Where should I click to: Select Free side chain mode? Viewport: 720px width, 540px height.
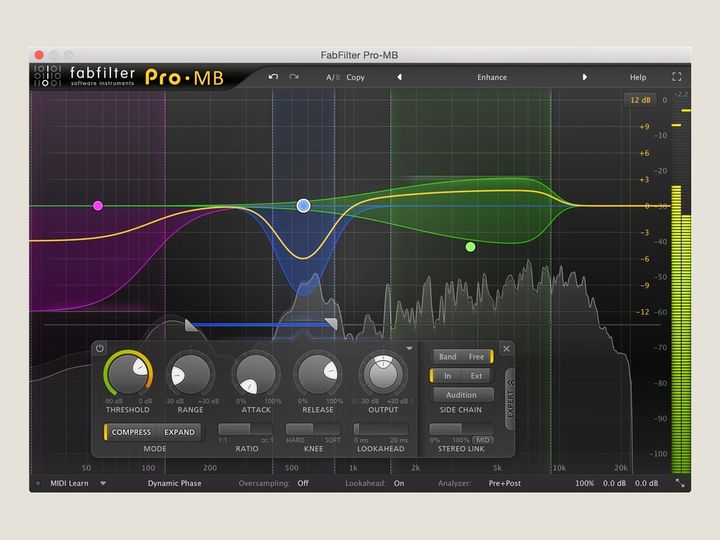pos(476,356)
